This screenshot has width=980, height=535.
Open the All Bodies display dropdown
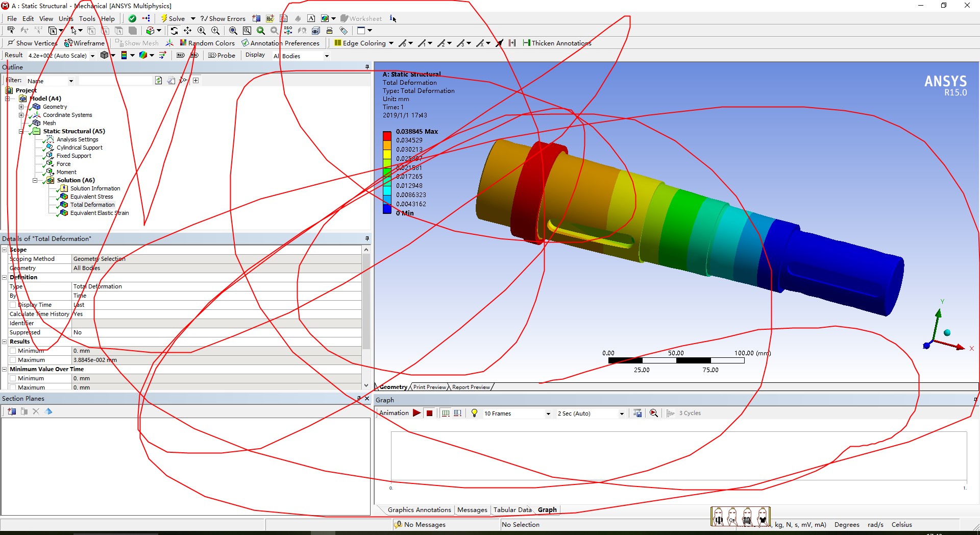click(327, 56)
